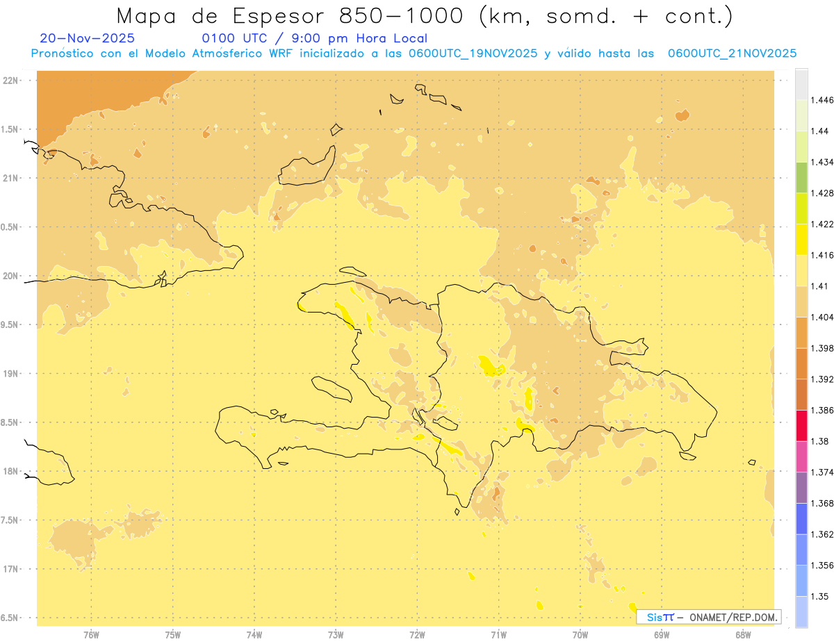This screenshot has width=834, height=644.
Task: Click the longitude axis label '70W'
Action: point(580,634)
